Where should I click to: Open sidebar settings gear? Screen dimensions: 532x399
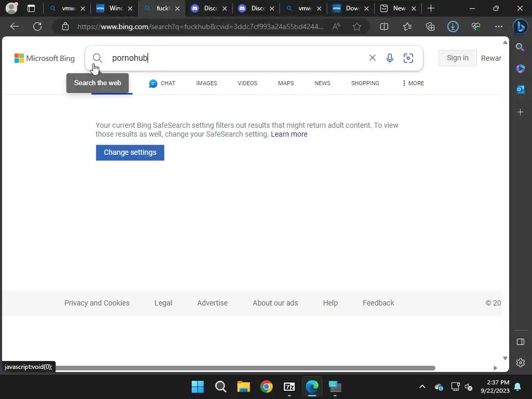pos(521,363)
